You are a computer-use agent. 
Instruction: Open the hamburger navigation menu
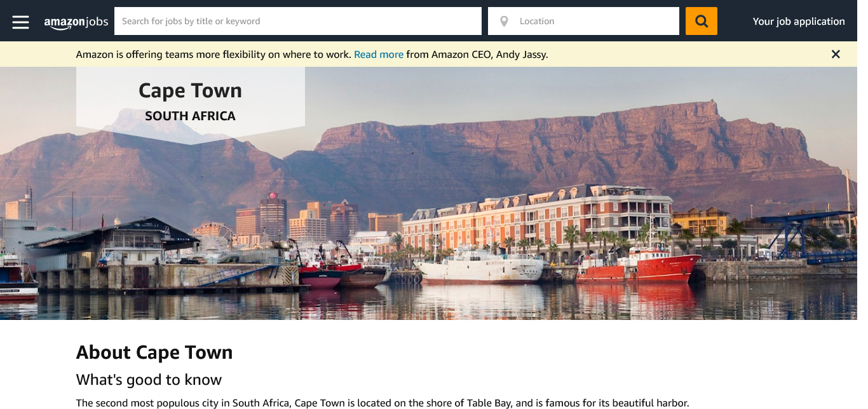pyautogui.click(x=20, y=22)
